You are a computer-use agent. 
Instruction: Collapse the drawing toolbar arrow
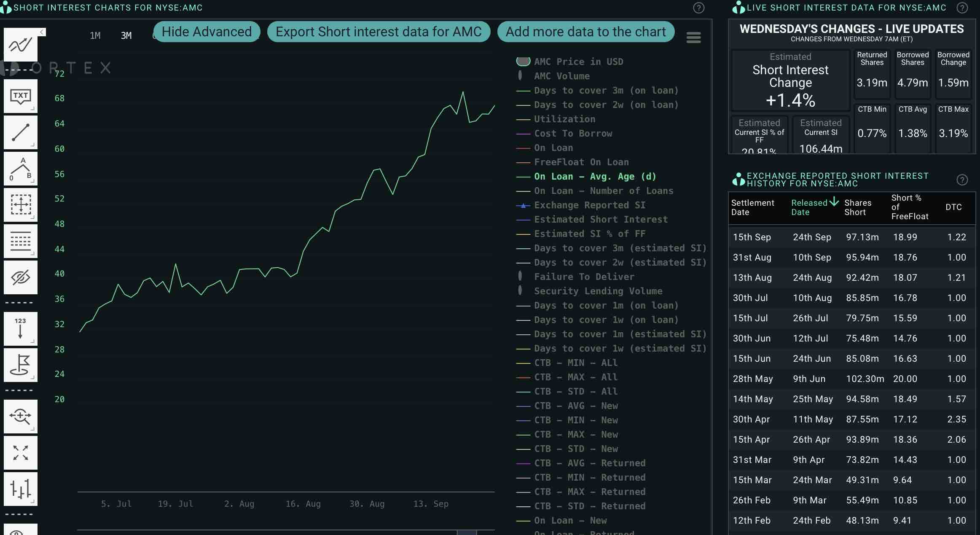[x=42, y=32]
